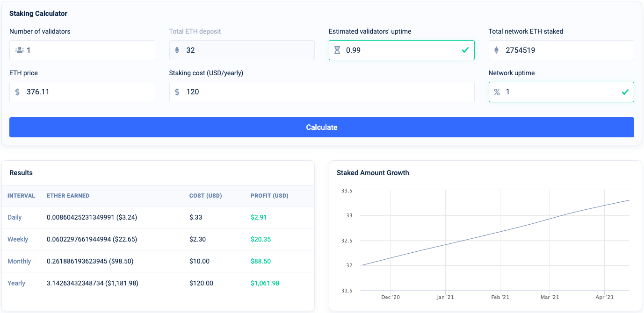Click the Network uptime label
The image size is (644, 313).
(x=512, y=73)
